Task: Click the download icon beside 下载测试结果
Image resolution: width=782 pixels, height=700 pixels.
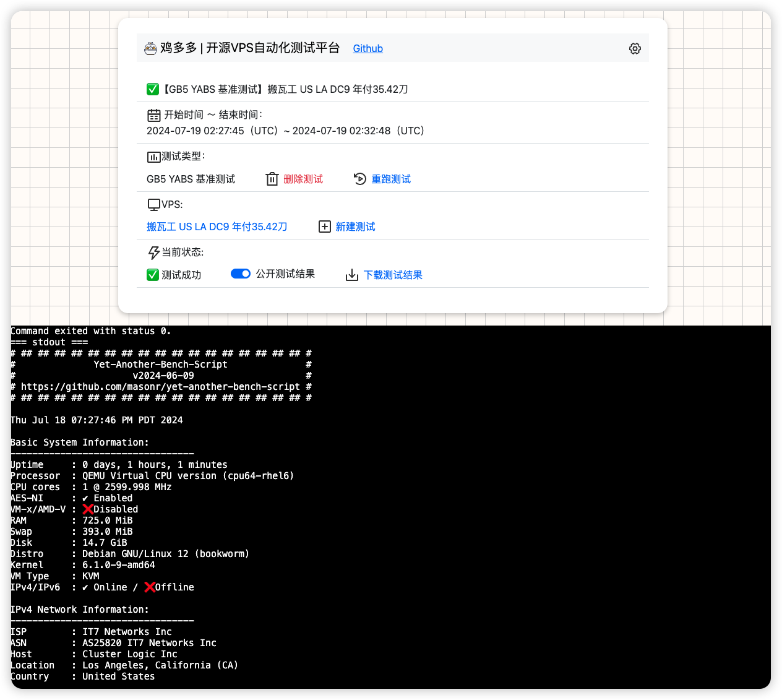Action: coord(351,275)
